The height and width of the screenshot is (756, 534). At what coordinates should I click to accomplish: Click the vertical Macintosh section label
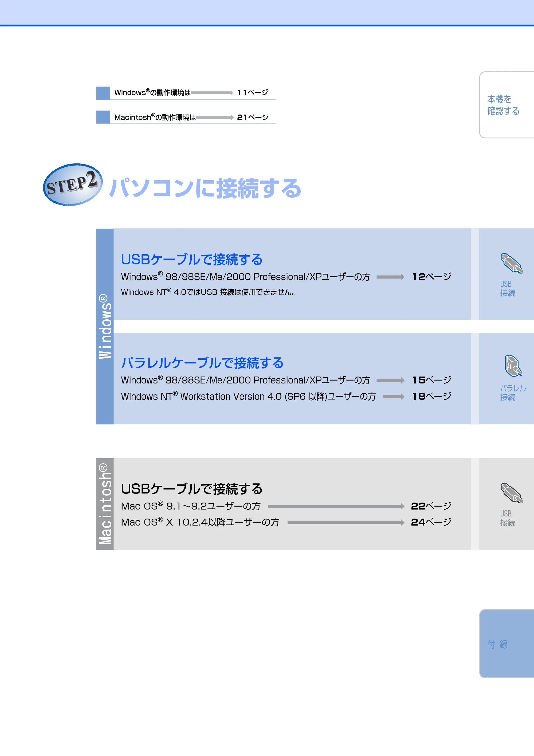tap(105, 504)
